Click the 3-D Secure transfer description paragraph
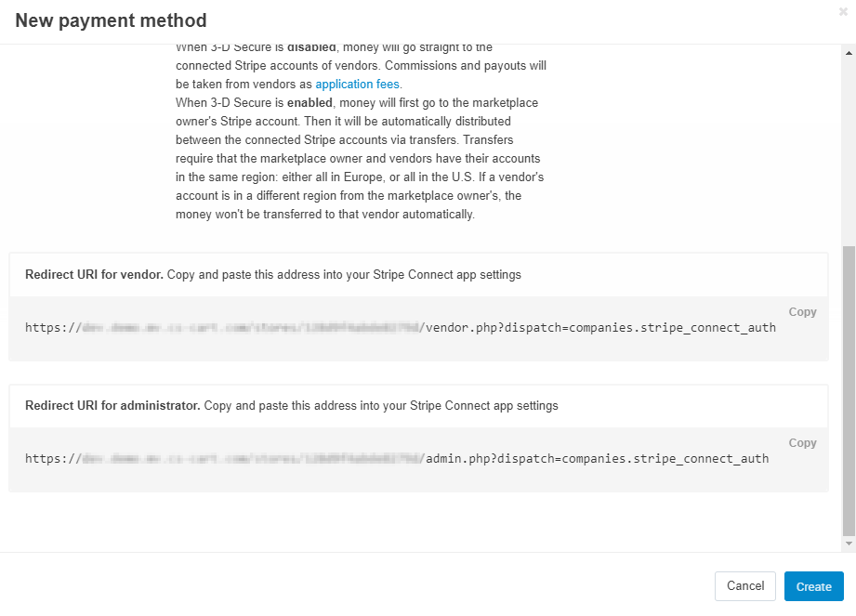 coord(360,158)
